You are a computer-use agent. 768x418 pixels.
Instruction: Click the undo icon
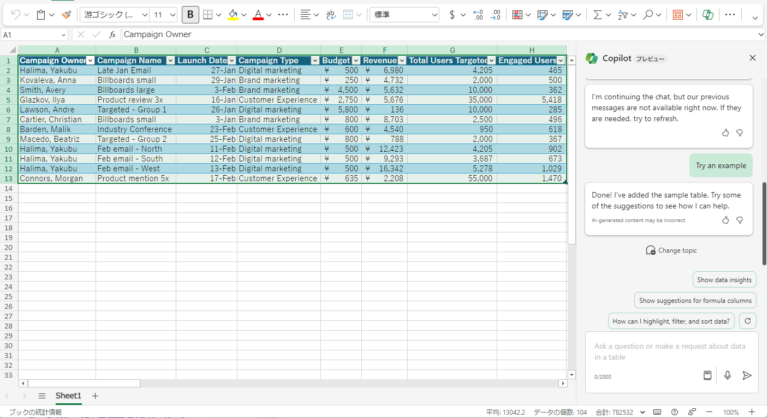(x=15, y=15)
